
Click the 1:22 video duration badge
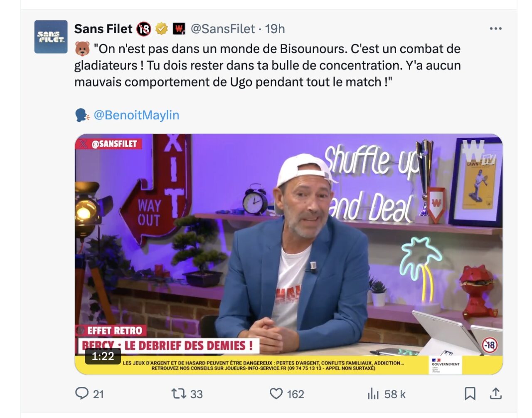(103, 356)
